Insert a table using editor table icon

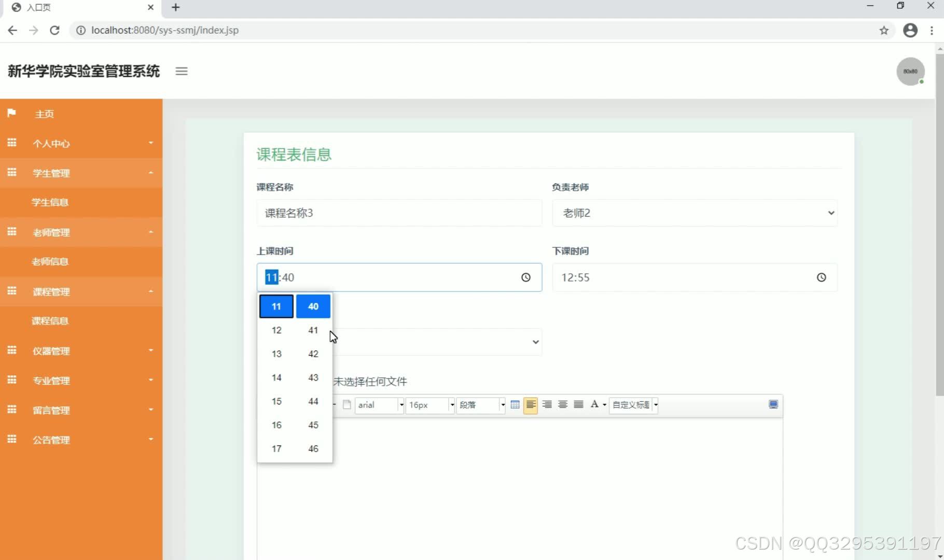coord(515,405)
